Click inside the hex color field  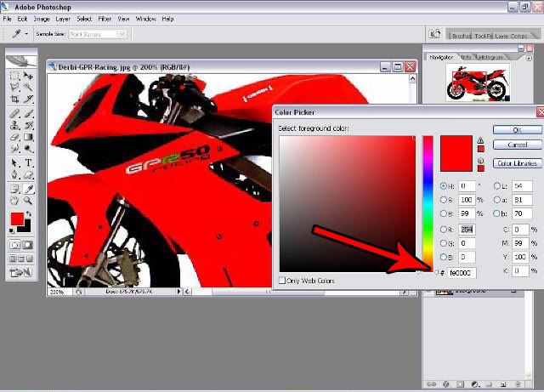[462, 273]
